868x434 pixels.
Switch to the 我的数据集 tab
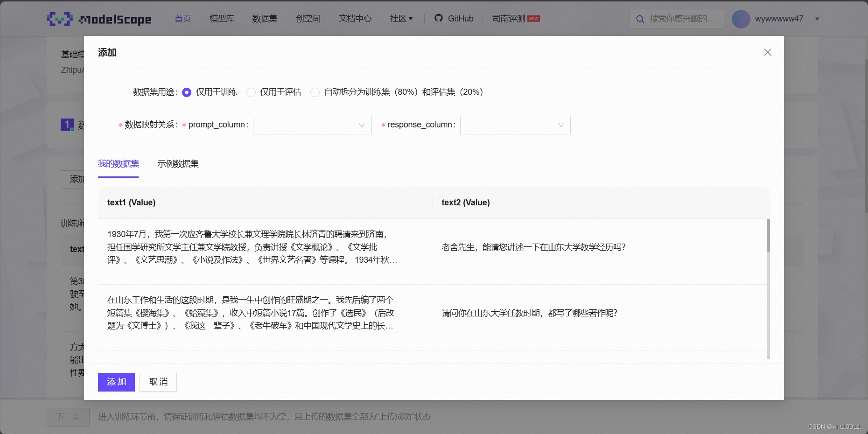[119, 164]
